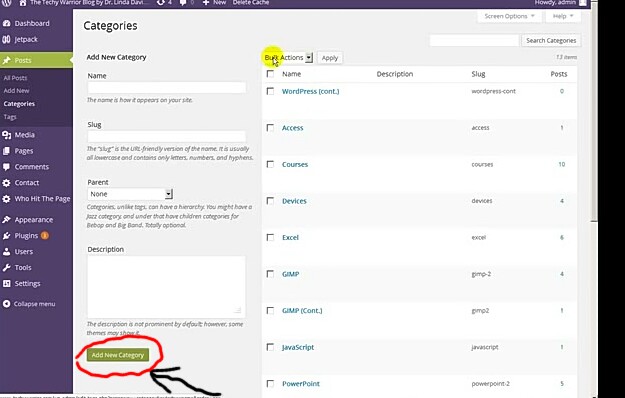Screen dimensions: 625x398
Task: Click the Slug input field
Action: [167, 136]
